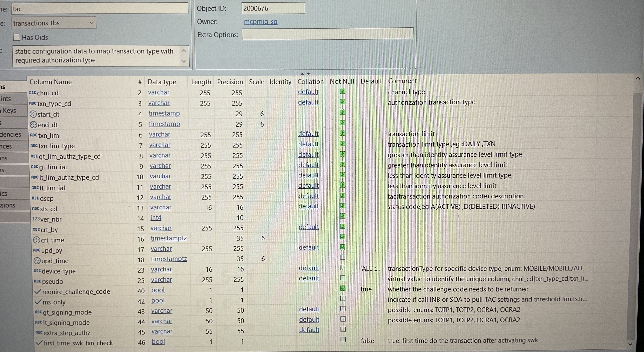
Task: Open the mcpmig_sg owner link
Action: (x=261, y=22)
